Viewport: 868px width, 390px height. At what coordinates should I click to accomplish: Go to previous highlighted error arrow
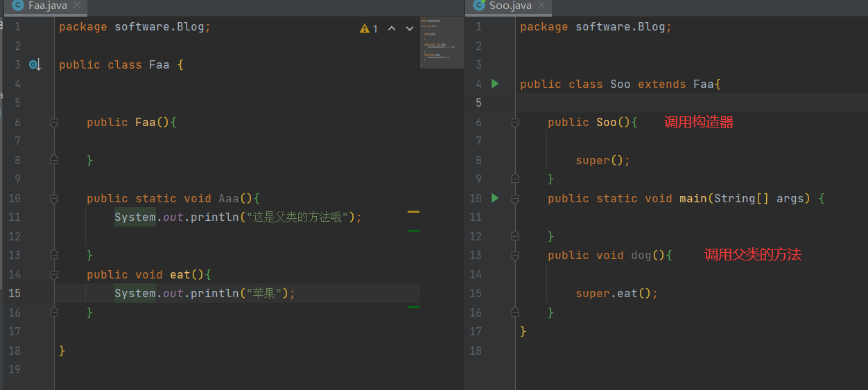[x=392, y=28]
